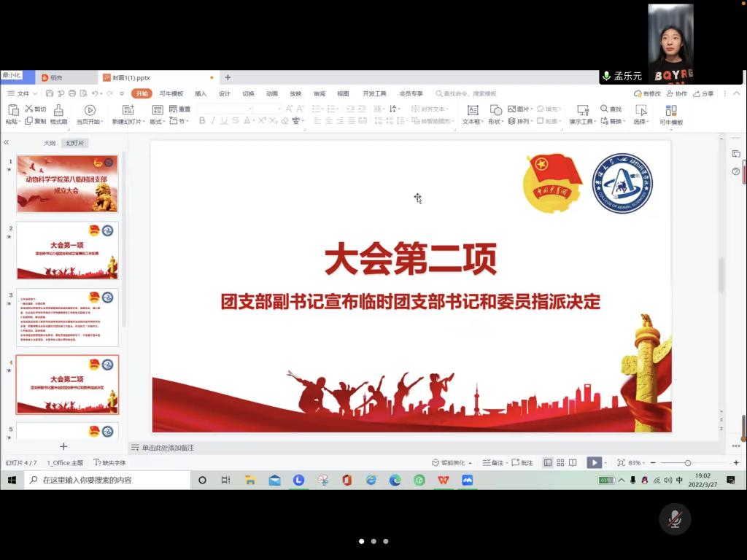Screen dimensions: 747x560
Task: Click the Collaborate (协作) button
Action: click(677, 93)
